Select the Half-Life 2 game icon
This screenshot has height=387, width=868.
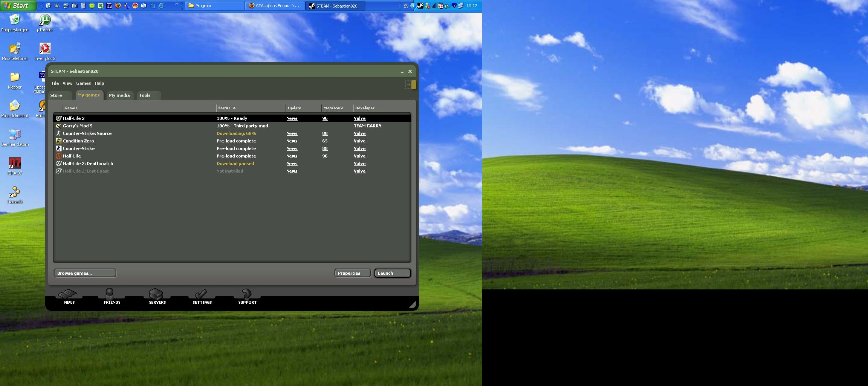tap(58, 118)
